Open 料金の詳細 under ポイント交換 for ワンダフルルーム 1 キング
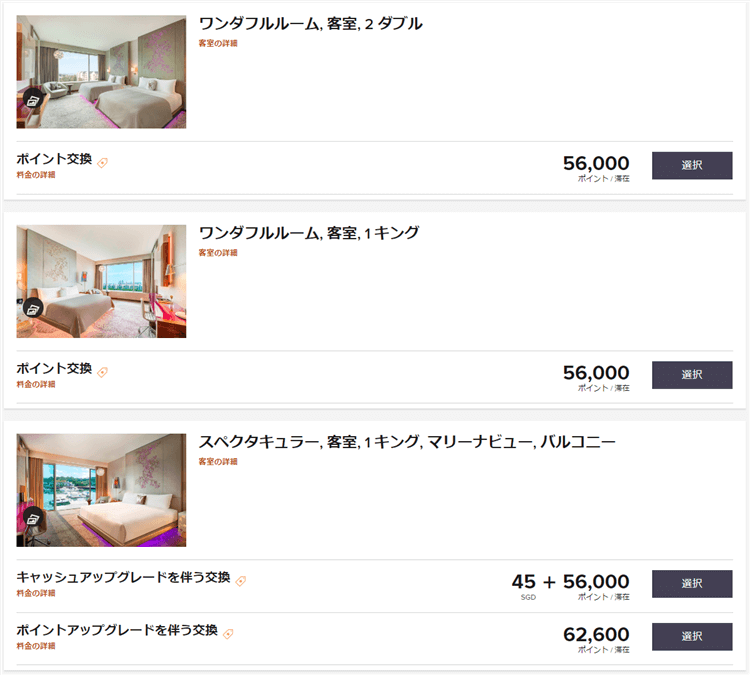The height and width of the screenshot is (675, 750). coord(36,384)
